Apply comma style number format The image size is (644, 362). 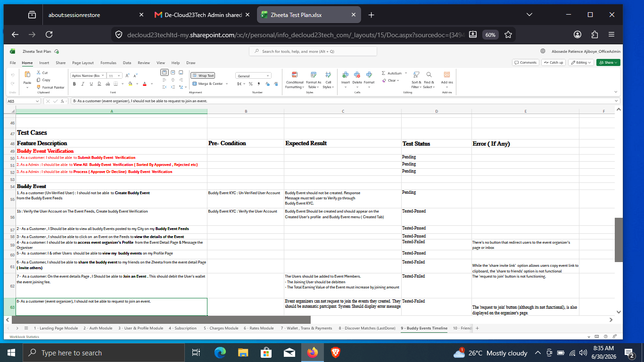click(x=259, y=84)
